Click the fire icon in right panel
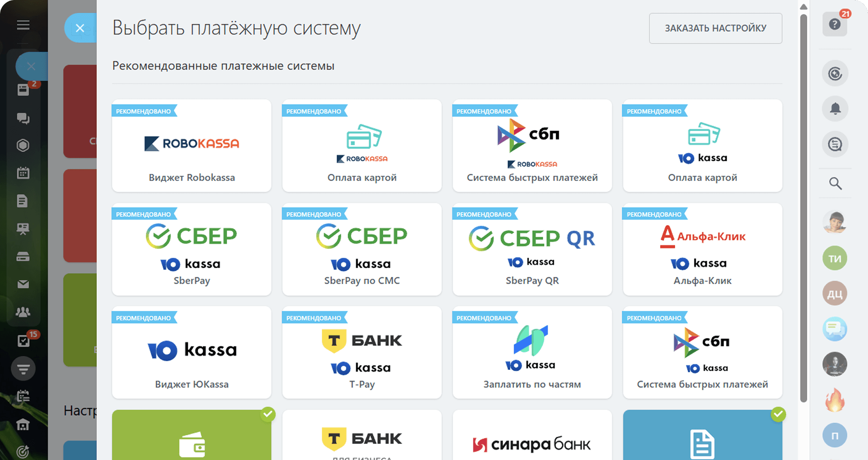Screen dimensions: 868x460 pyautogui.click(x=835, y=400)
